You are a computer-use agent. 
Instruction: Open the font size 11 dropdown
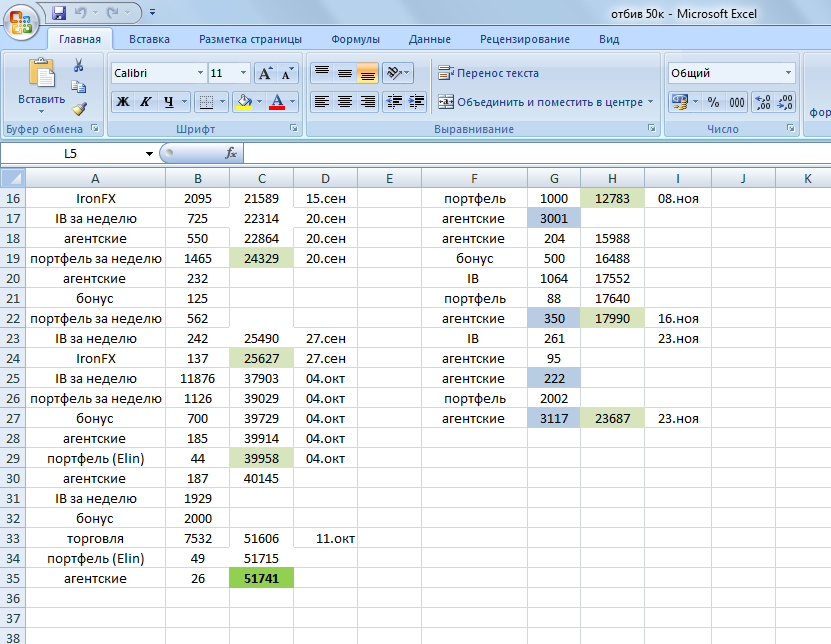click(x=243, y=73)
